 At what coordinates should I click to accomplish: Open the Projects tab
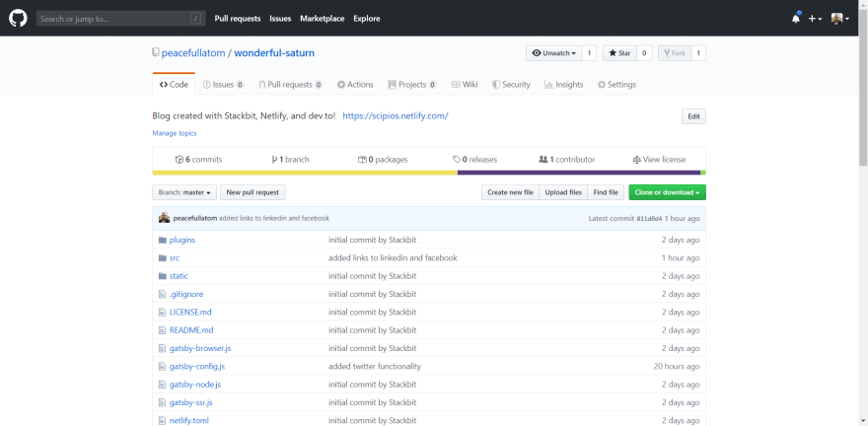click(x=412, y=85)
